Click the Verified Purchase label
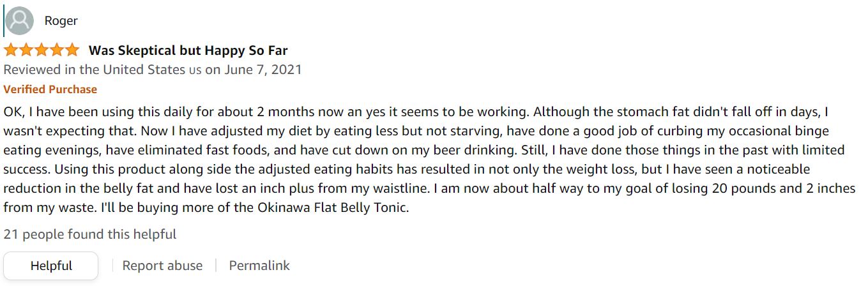868x293 pixels. pos(50,89)
